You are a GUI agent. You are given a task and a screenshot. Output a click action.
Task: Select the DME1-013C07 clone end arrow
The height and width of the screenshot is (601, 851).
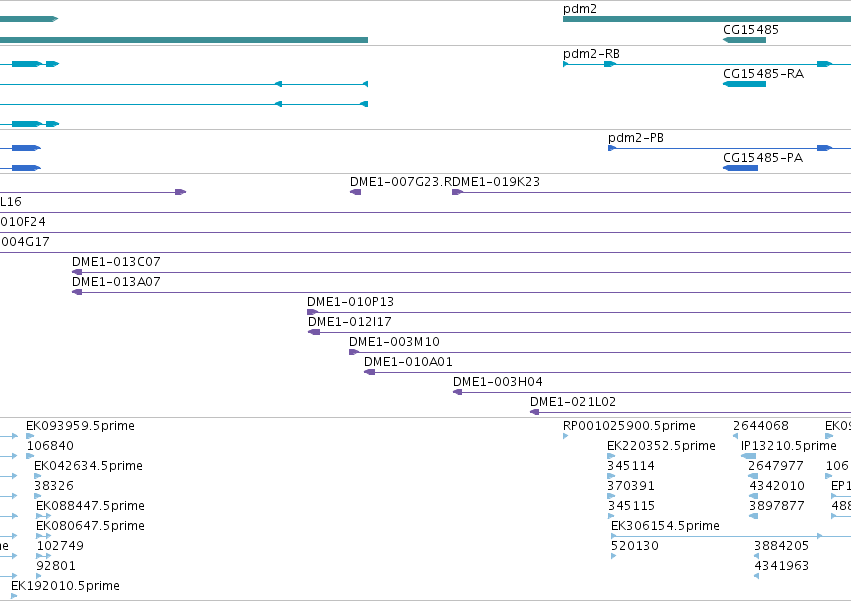point(77,272)
